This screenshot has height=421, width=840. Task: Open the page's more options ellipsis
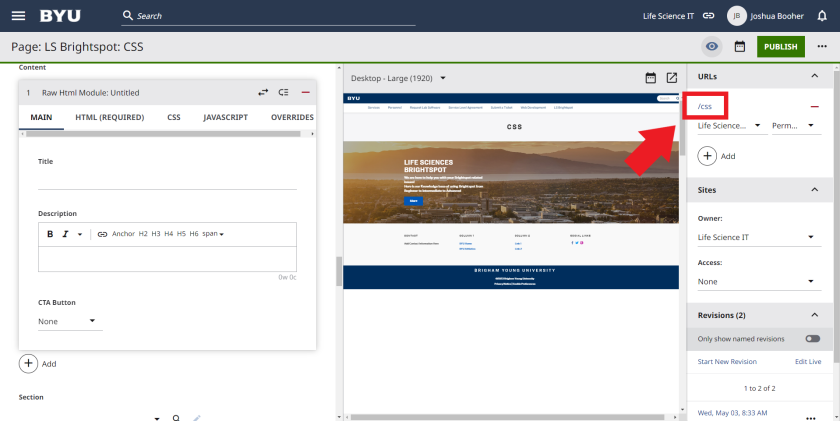822,47
